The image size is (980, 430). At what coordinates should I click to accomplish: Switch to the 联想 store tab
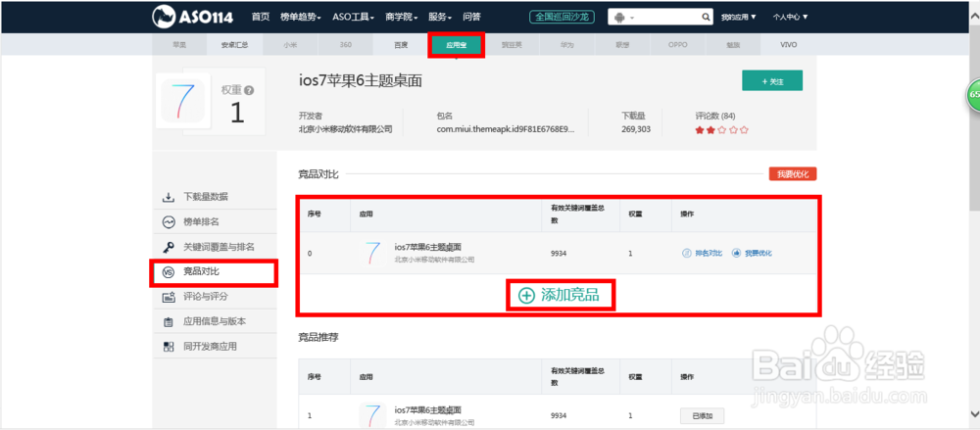622,45
